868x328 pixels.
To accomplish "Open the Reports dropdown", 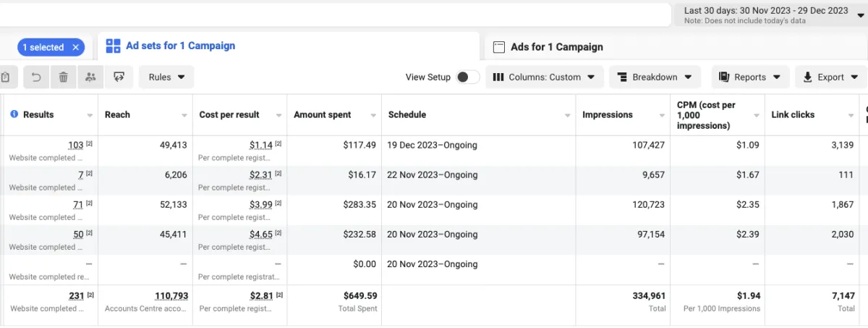I will (x=750, y=77).
